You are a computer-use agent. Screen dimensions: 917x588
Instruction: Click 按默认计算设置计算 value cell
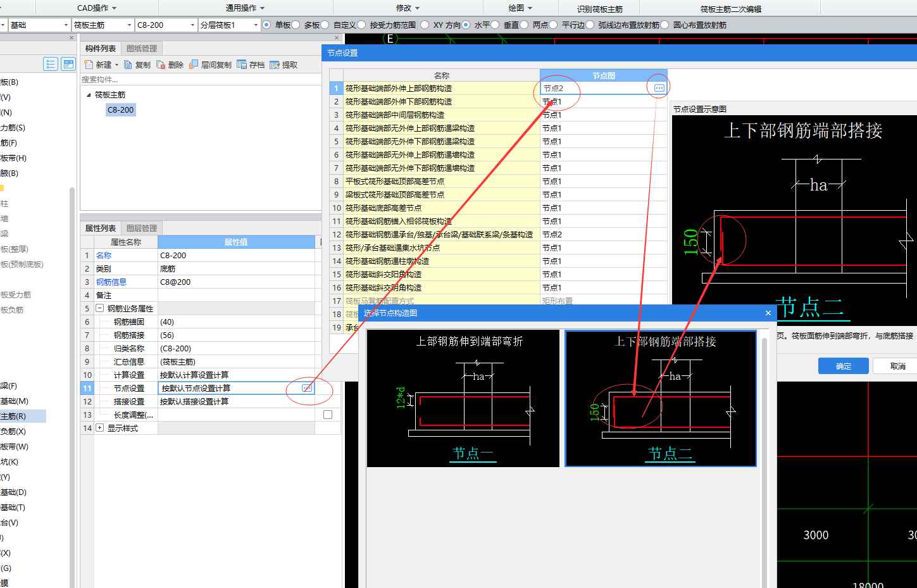coord(236,375)
